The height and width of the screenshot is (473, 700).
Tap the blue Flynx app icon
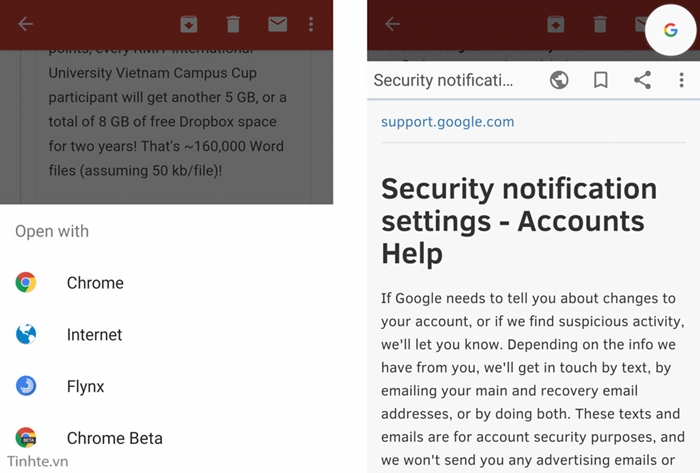click(26, 386)
